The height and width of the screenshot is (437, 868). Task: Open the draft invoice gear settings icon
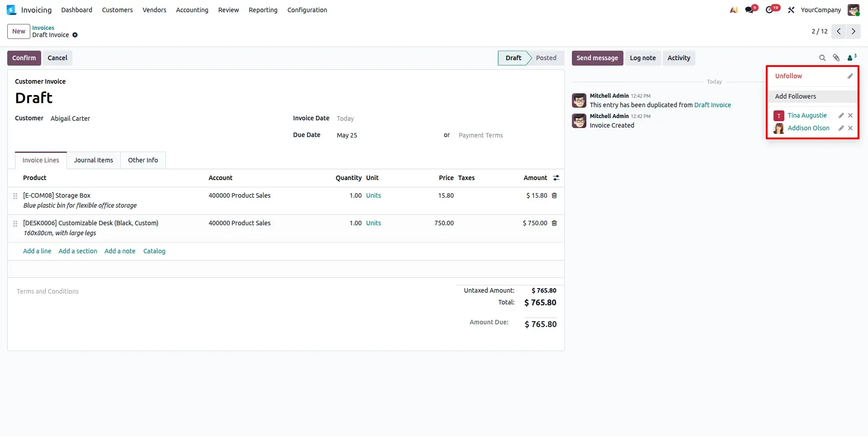point(75,35)
